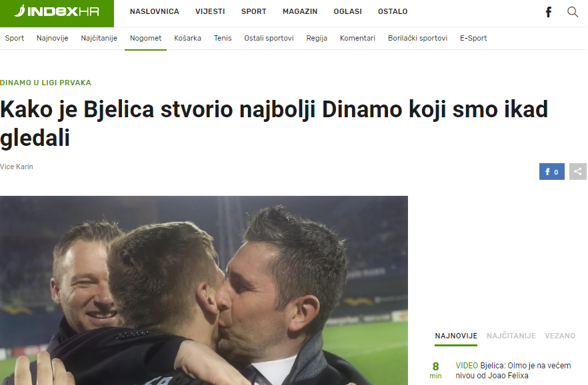This screenshot has width=588, height=385.
Task: Go to the SPORT section
Action: (x=253, y=11)
